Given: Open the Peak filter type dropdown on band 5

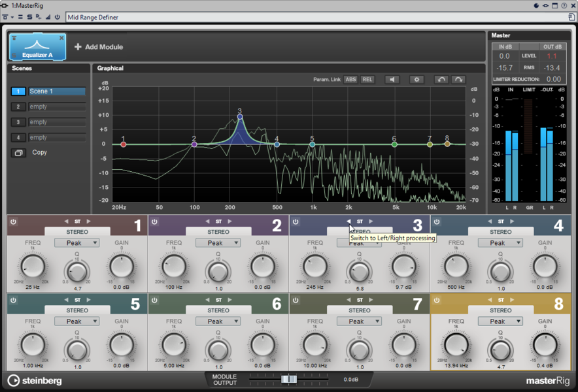Looking at the screenshot, I should coord(76,321).
